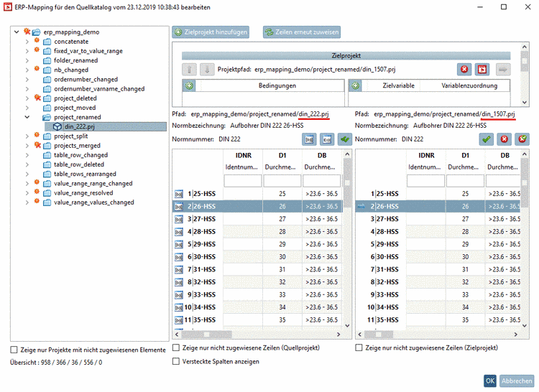This screenshot has height=392, width=539.
Task: Collapse the project_renamed folder
Action: click(27, 117)
